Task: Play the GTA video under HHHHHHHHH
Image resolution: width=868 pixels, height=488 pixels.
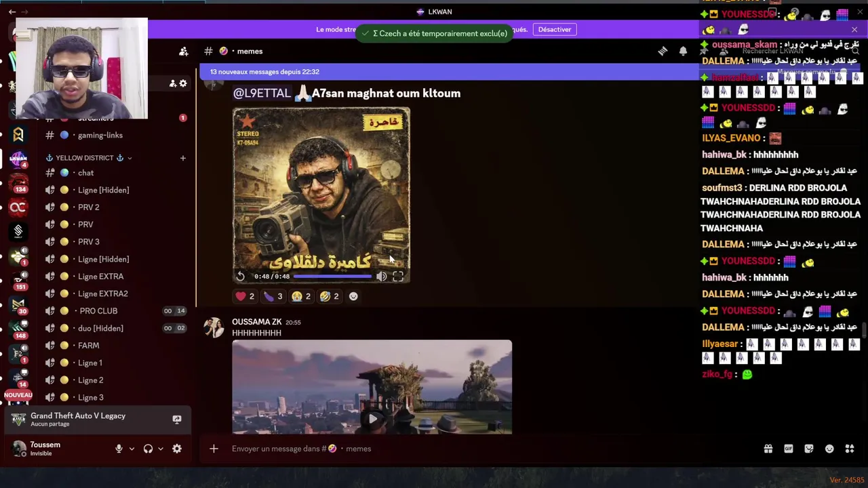Action: click(372, 419)
